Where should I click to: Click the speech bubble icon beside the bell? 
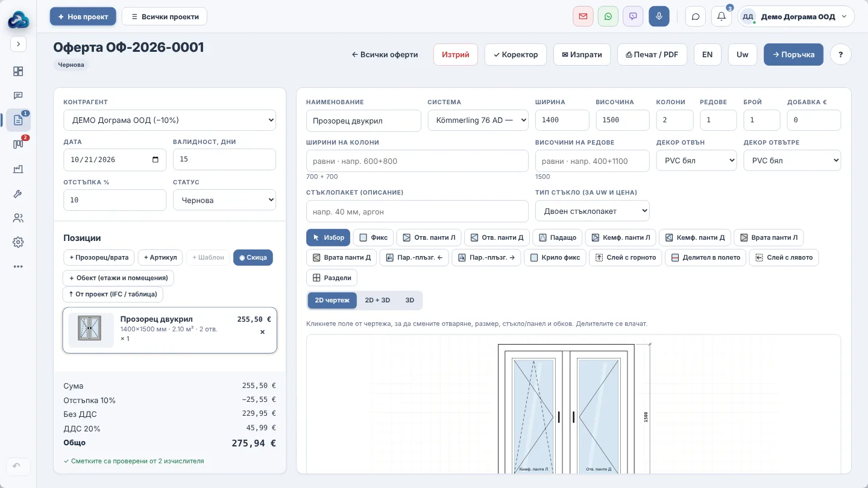coord(696,16)
